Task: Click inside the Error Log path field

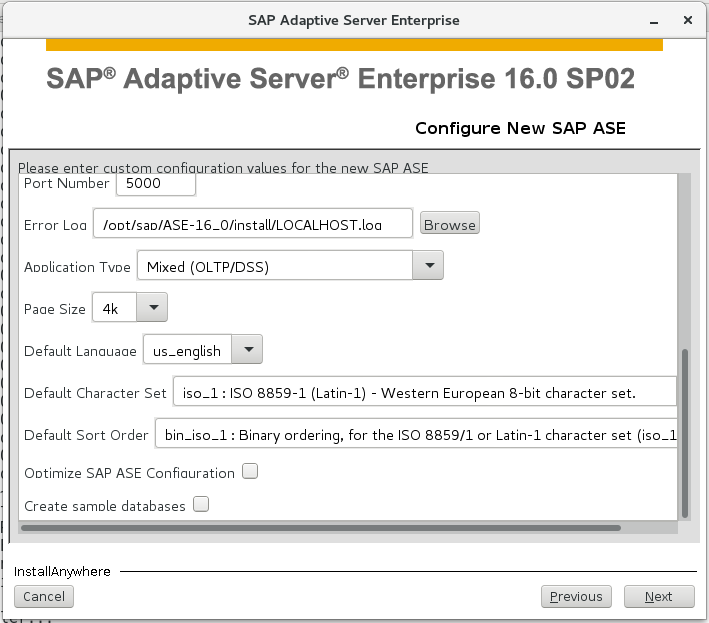Action: click(x=253, y=223)
